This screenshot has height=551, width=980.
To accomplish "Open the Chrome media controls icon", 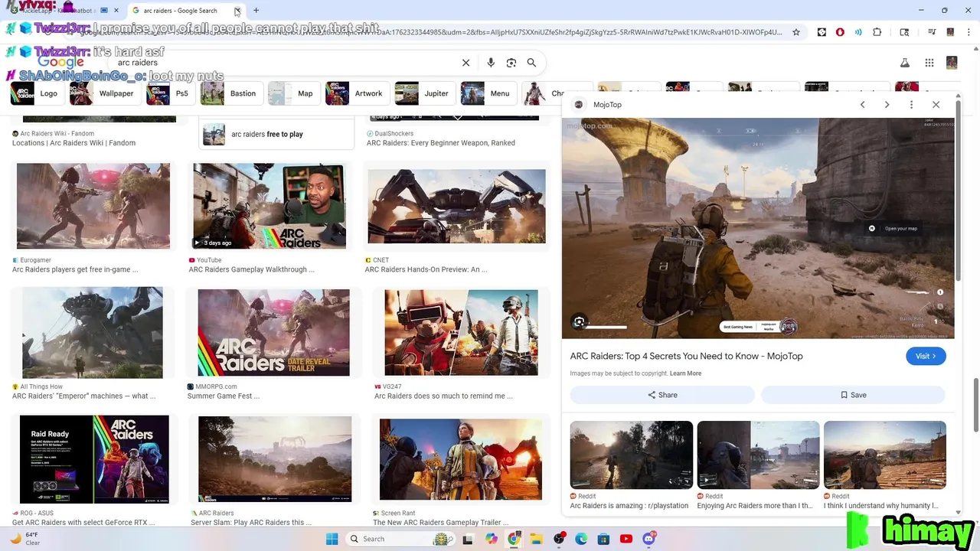I will tap(932, 32).
